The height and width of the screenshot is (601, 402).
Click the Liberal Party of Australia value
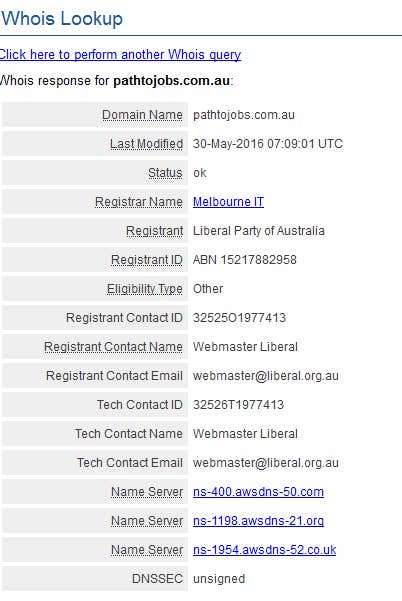pyautogui.click(x=259, y=231)
